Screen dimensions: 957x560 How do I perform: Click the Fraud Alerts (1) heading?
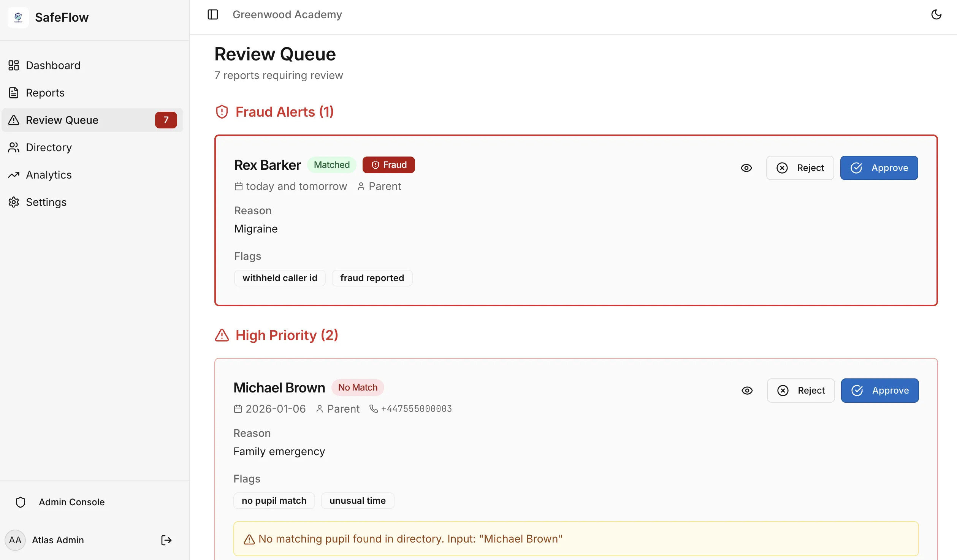pos(285,112)
